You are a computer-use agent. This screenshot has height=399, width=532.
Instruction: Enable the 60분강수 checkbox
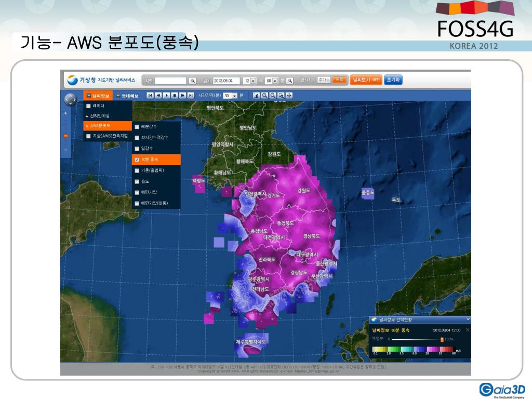tap(137, 127)
